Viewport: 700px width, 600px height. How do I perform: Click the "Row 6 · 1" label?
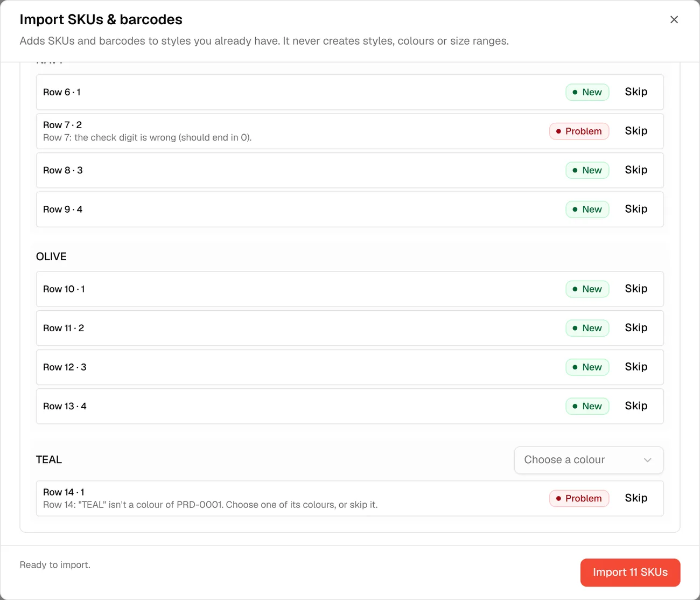[x=62, y=92]
